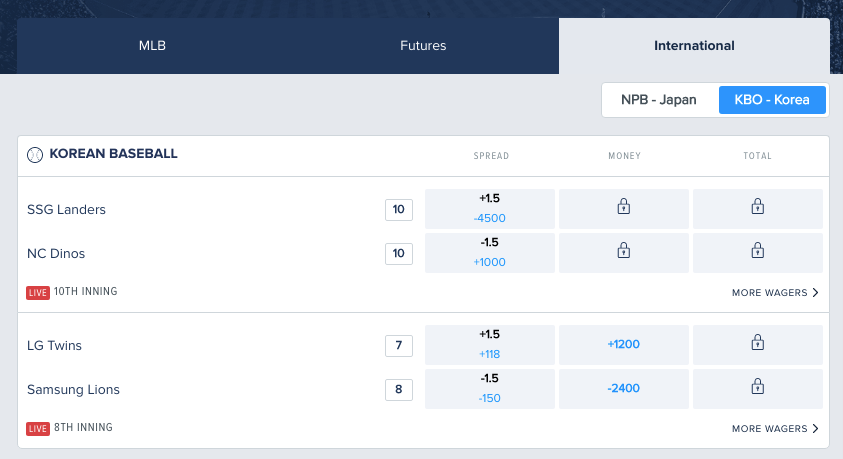
Task: Open the International tab
Action: pos(694,46)
